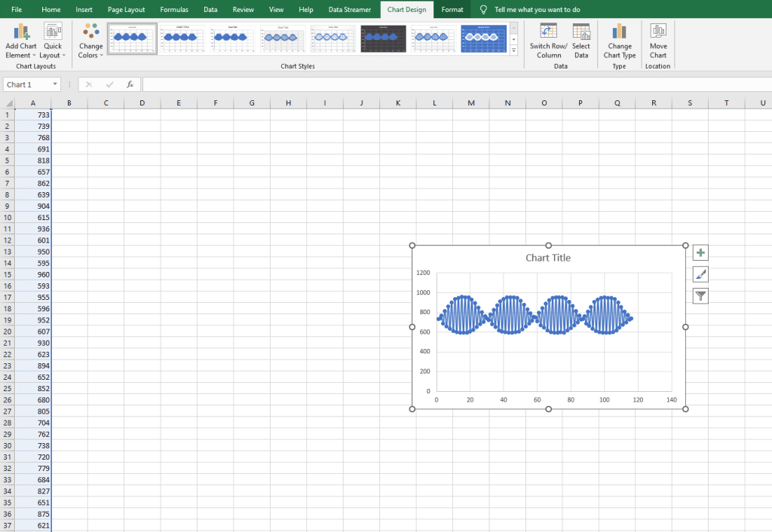This screenshot has width=772, height=532.
Task: Expand the Chart Styles gallery with More arrow
Action: click(x=513, y=50)
